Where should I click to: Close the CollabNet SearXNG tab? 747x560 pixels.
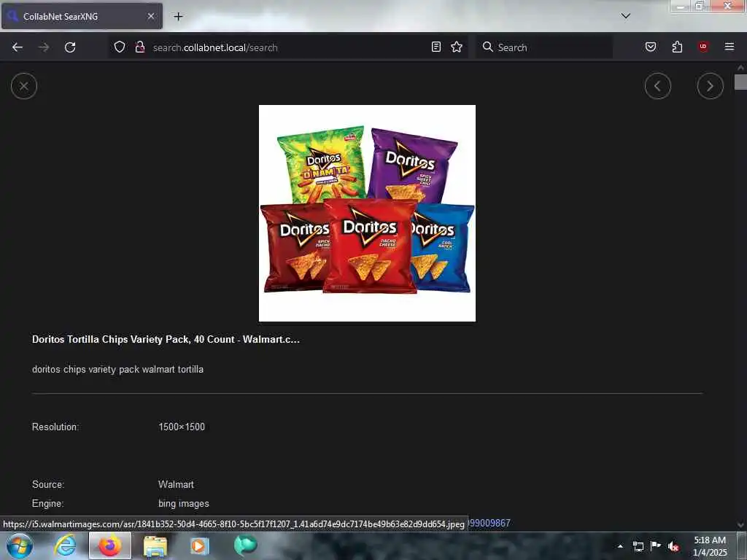150,16
